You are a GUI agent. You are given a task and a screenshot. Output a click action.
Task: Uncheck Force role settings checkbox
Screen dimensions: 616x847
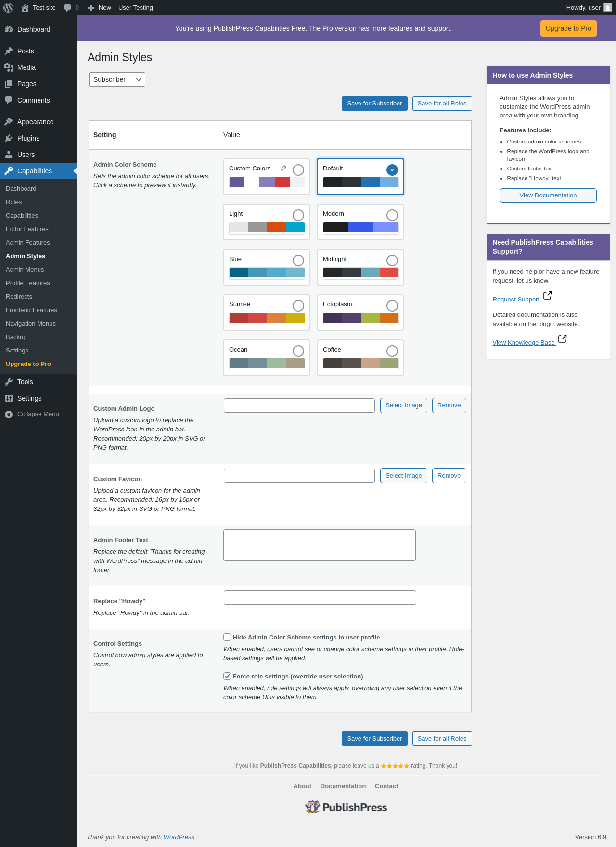pos(227,676)
